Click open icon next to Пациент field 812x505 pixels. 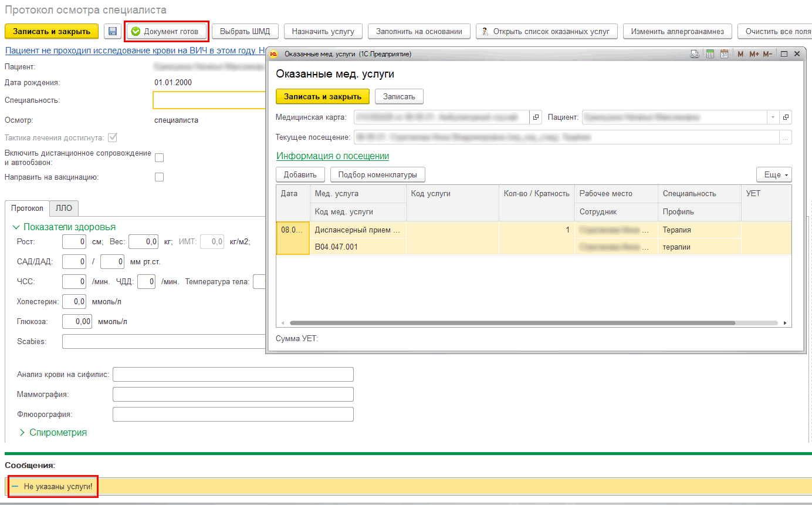786,117
